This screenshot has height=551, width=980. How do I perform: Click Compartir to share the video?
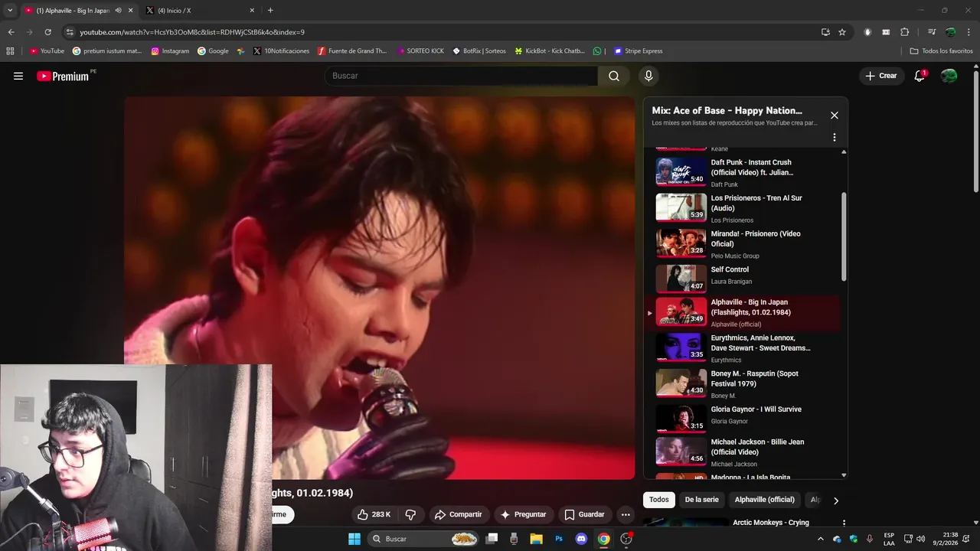(x=458, y=514)
